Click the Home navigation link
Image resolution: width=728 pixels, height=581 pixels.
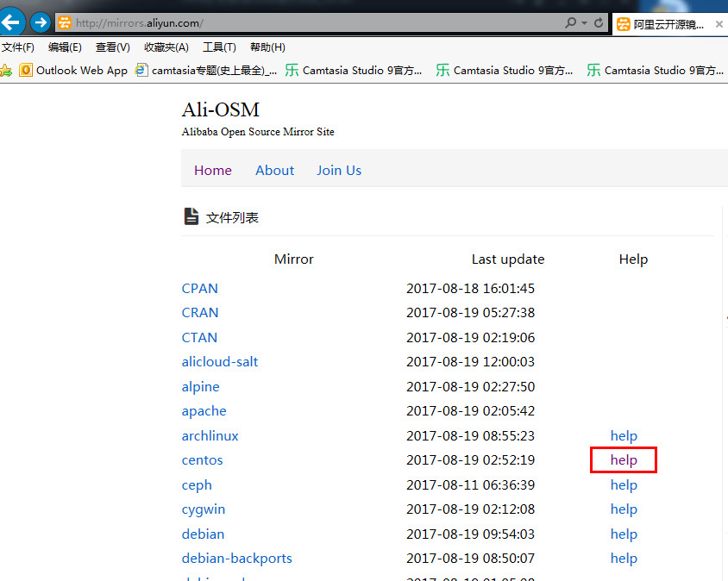[213, 171]
